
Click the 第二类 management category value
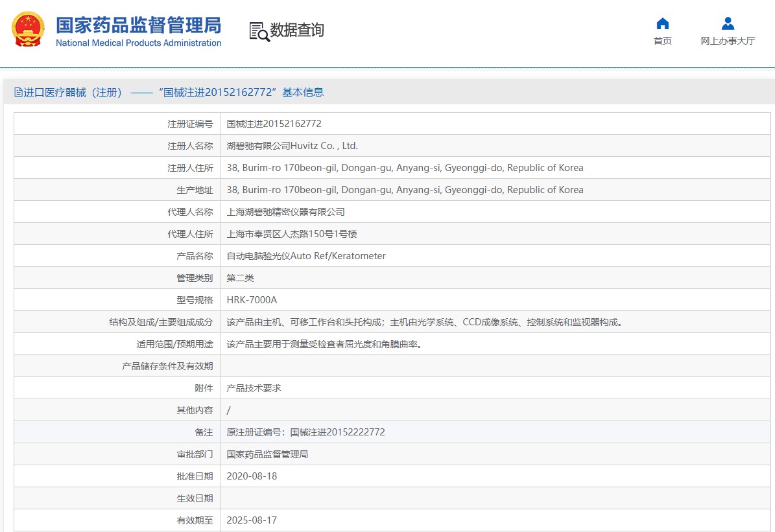click(x=240, y=278)
